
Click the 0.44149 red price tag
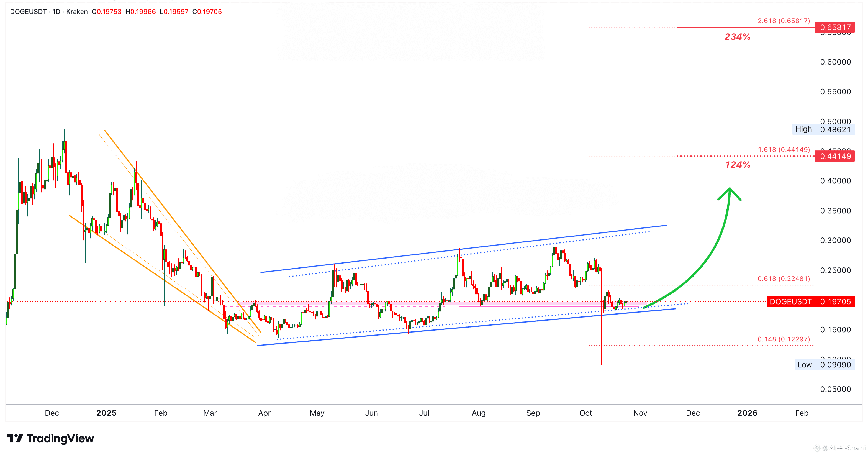pos(835,156)
